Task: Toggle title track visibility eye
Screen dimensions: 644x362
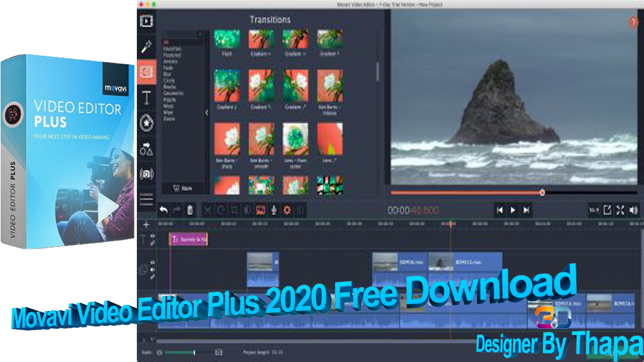Action: (x=152, y=236)
